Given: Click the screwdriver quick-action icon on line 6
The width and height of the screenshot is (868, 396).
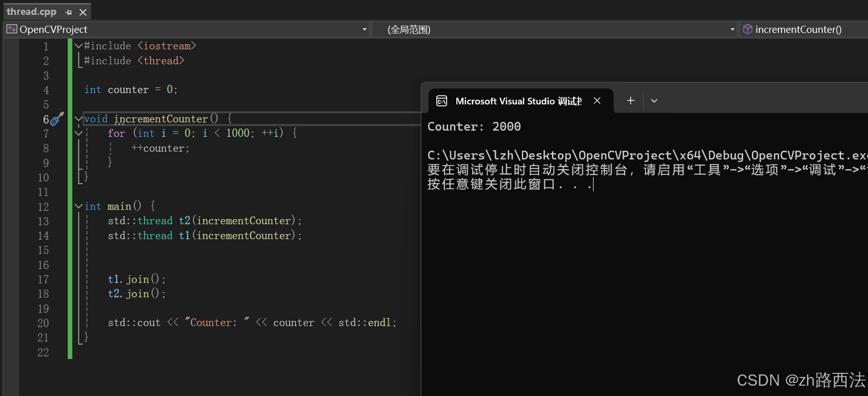Looking at the screenshot, I should 57,119.
